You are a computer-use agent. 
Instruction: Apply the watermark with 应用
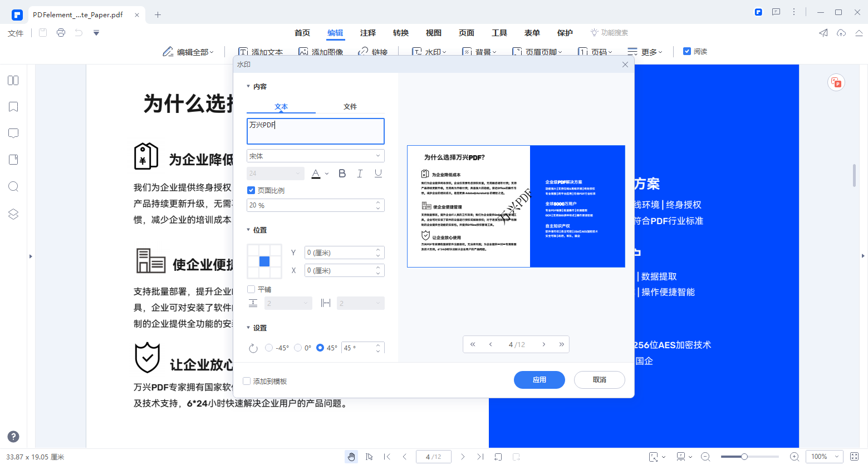click(538, 379)
